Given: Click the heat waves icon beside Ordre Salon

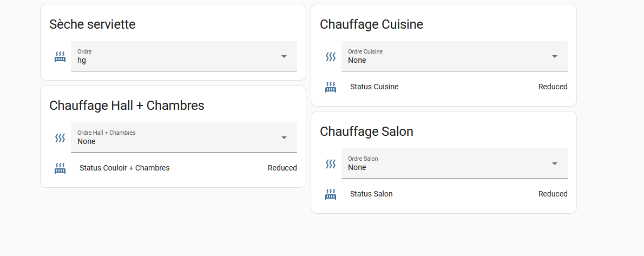Looking at the screenshot, I should (x=331, y=164).
